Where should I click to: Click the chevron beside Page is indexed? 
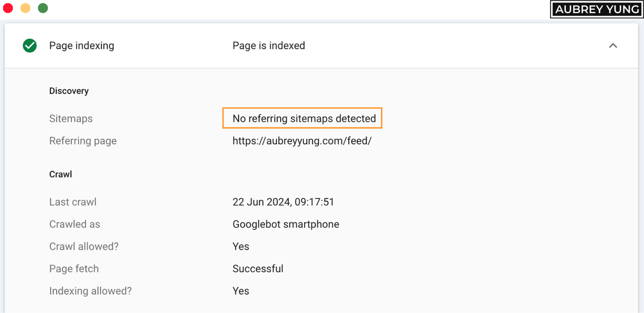[613, 46]
